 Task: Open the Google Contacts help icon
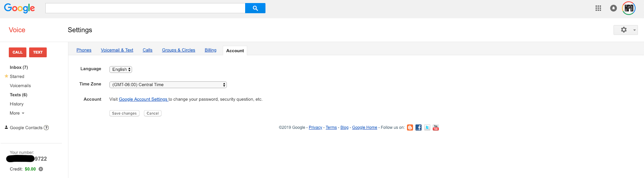(46, 128)
